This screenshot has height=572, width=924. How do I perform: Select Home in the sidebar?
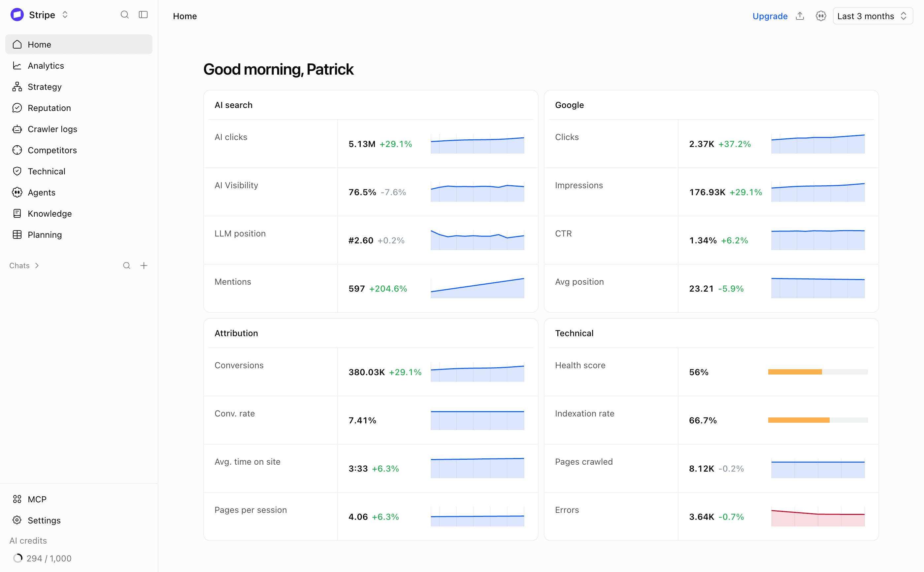pyautogui.click(x=79, y=44)
